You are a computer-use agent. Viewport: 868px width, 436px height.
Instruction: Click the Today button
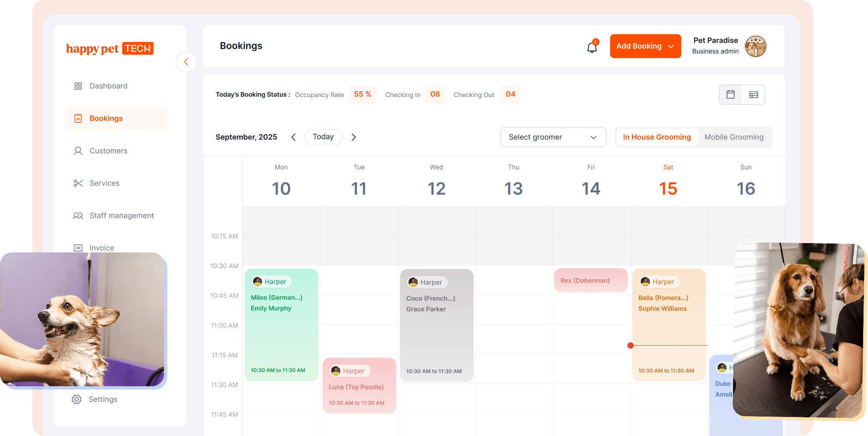click(323, 137)
